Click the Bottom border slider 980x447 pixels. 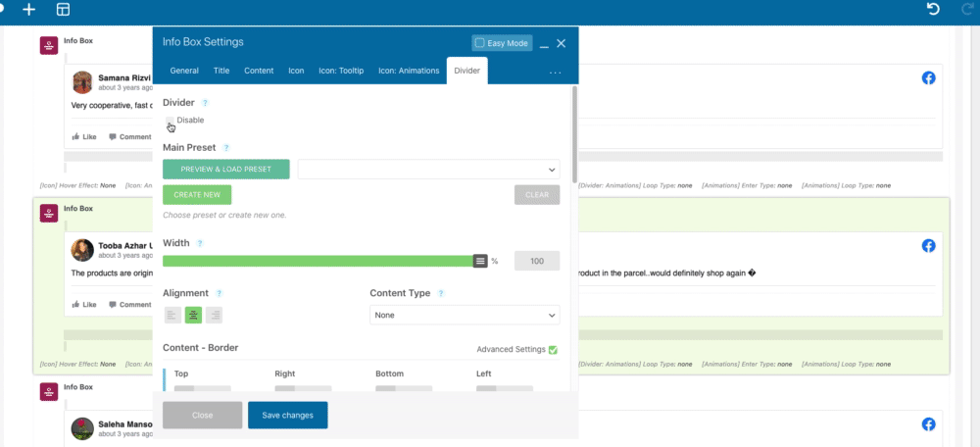pyautogui.click(x=404, y=388)
